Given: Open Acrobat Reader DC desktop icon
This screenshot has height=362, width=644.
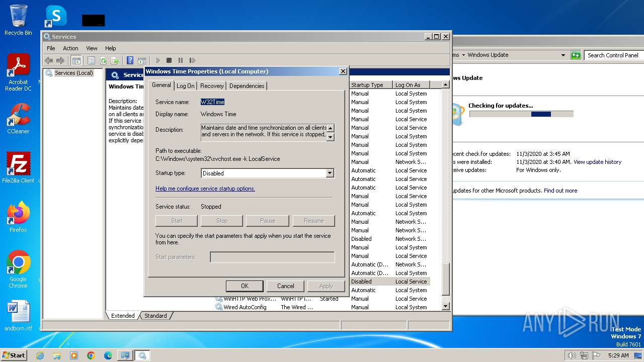Looking at the screenshot, I should [x=18, y=72].
